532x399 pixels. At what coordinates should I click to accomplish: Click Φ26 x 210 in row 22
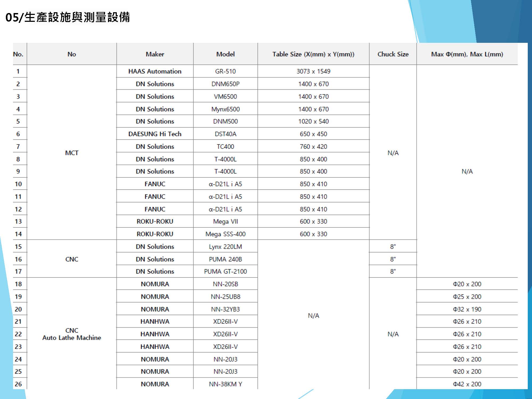click(467, 334)
